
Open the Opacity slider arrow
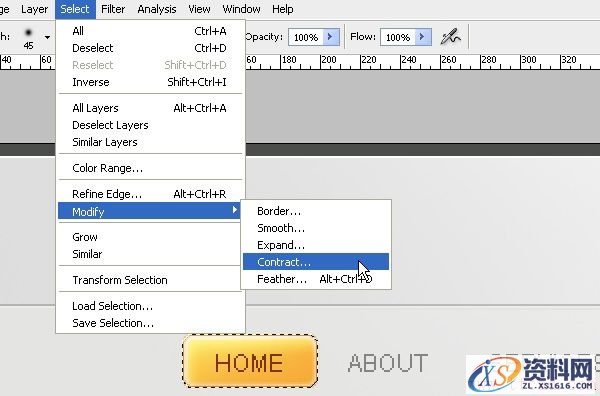pyautogui.click(x=331, y=37)
